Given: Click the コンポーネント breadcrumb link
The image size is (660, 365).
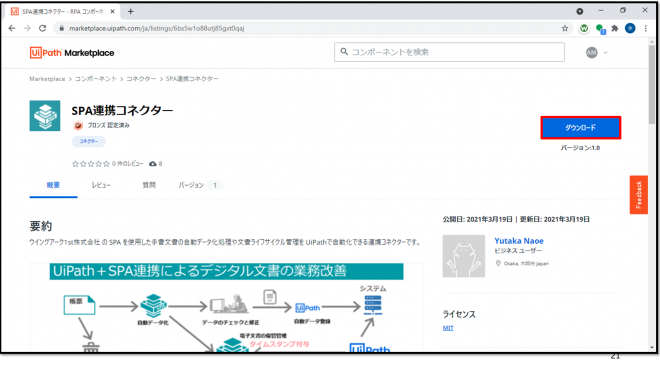Looking at the screenshot, I should [x=96, y=79].
